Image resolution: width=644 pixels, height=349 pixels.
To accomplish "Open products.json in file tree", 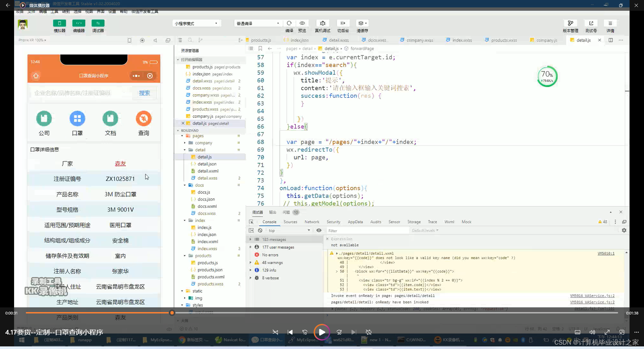I will coord(210,270).
